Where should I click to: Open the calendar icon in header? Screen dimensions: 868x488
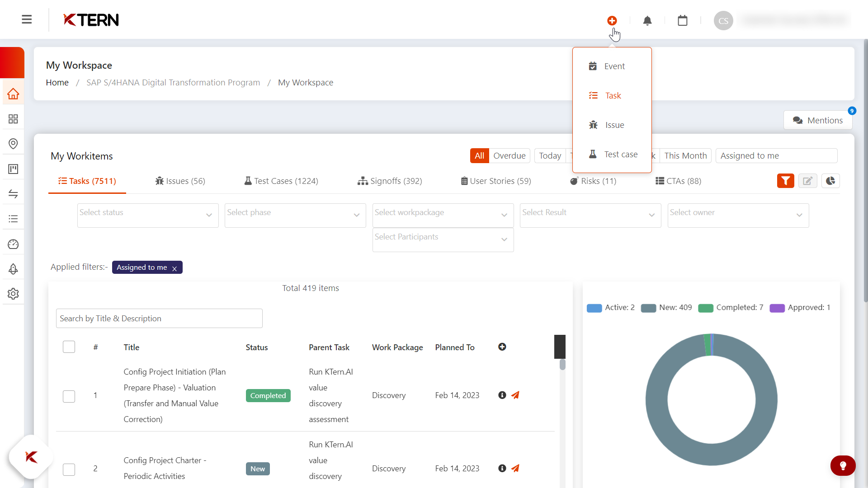point(683,20)
